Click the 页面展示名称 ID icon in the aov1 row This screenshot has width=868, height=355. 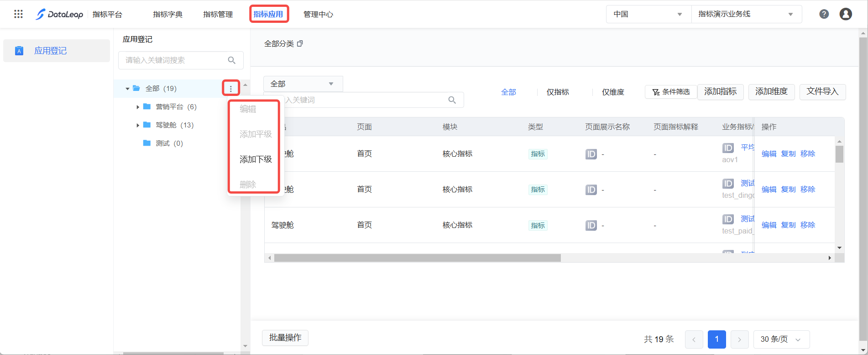(x=591, y=154)
